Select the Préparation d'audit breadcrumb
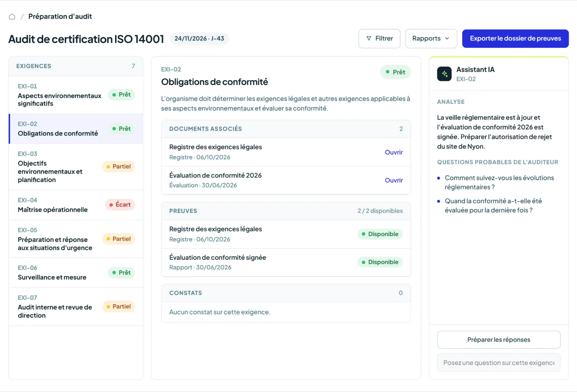577x392 pixels. (60, 17)
